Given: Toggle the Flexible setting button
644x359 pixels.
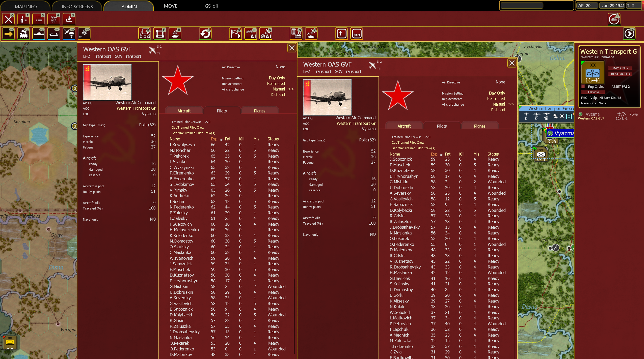Looking at the screenshot, I should (x=593, y=92).
